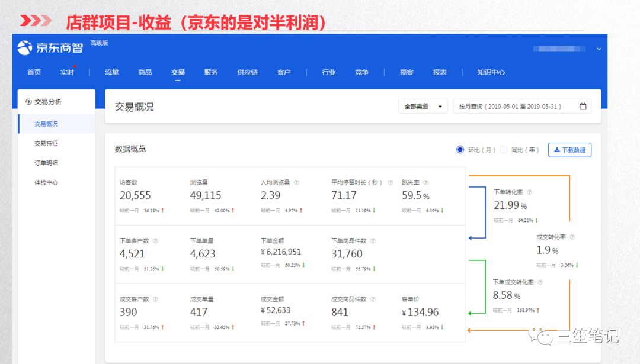Click the 人均浏览量 value 2.39
Image resolution: width=640 pixels, height=364 pixels.
(x=271, y=196)
